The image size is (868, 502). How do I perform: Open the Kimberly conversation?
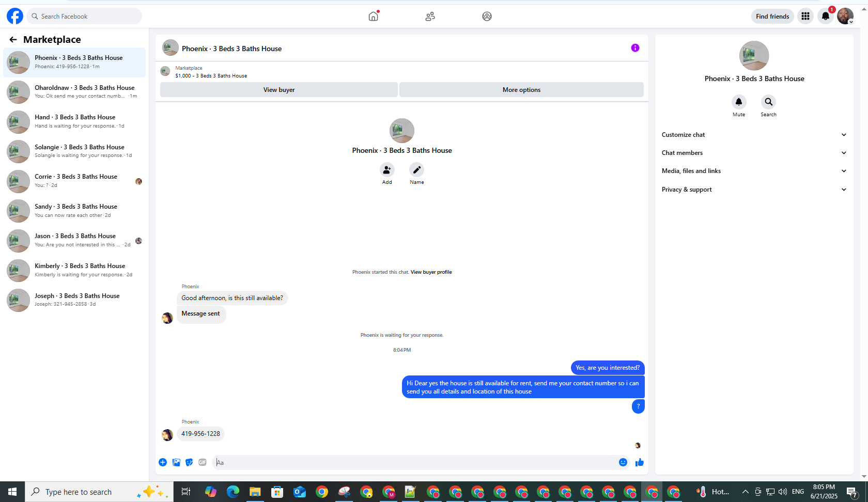click(x=74, y=270)
